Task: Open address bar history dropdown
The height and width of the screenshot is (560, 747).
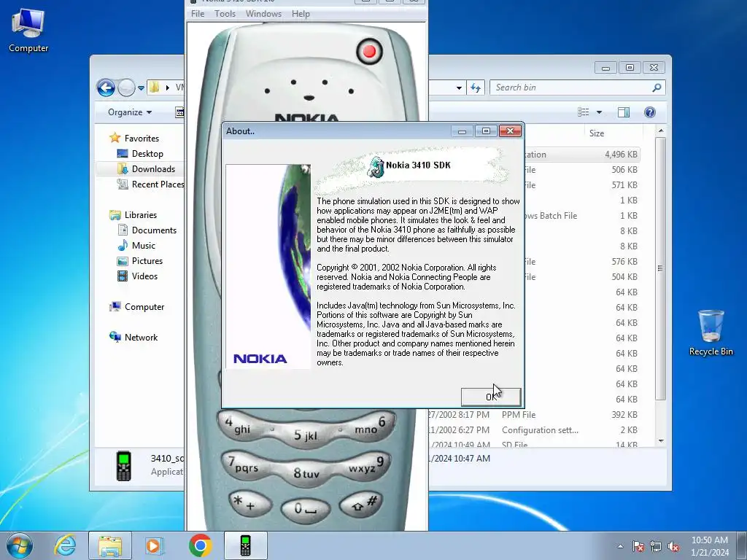Action: pyautogui.click(x=459, y=87)
